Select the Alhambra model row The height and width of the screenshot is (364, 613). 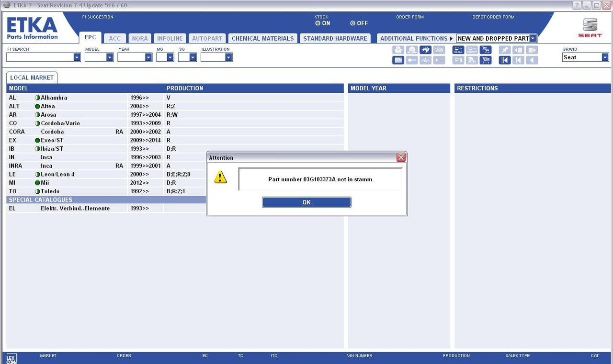click(175, 98)
